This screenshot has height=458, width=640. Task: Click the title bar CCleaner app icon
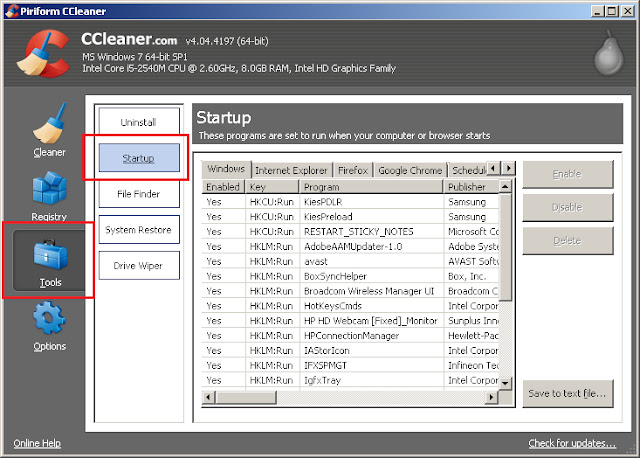pos(12,11)
